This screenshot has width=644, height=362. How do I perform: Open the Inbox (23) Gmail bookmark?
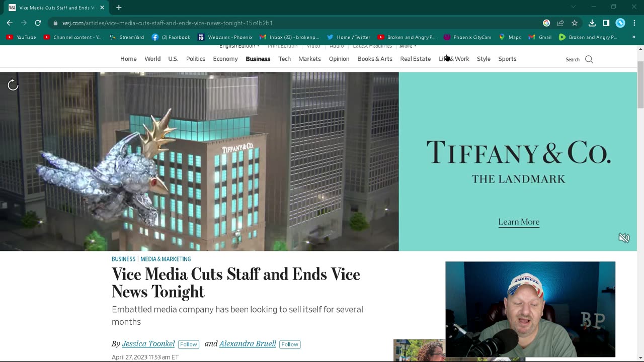tap(289, 37)
